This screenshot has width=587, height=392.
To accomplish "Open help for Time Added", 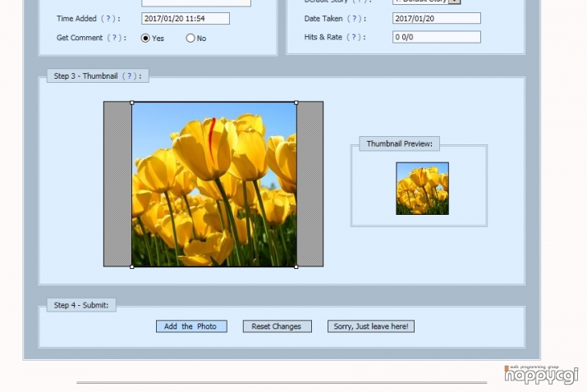I will [x=108, y=18].
